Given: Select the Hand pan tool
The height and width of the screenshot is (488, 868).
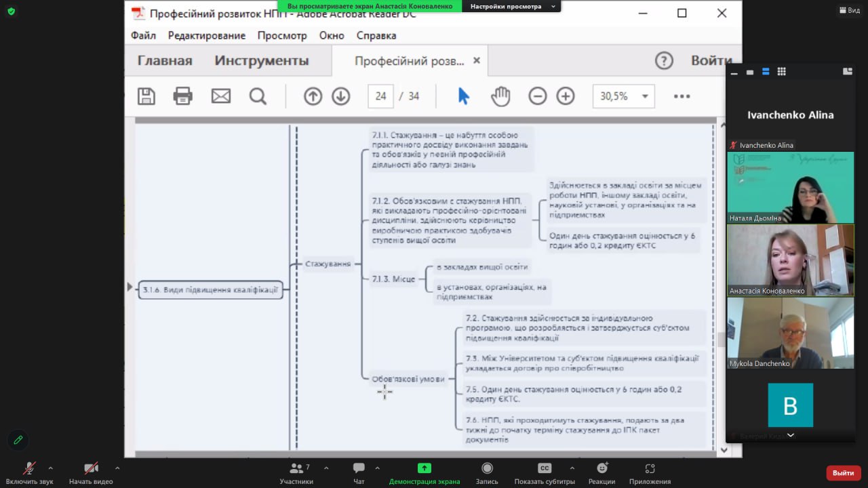Looking at the screenshot, I should (x=500, y=96).
